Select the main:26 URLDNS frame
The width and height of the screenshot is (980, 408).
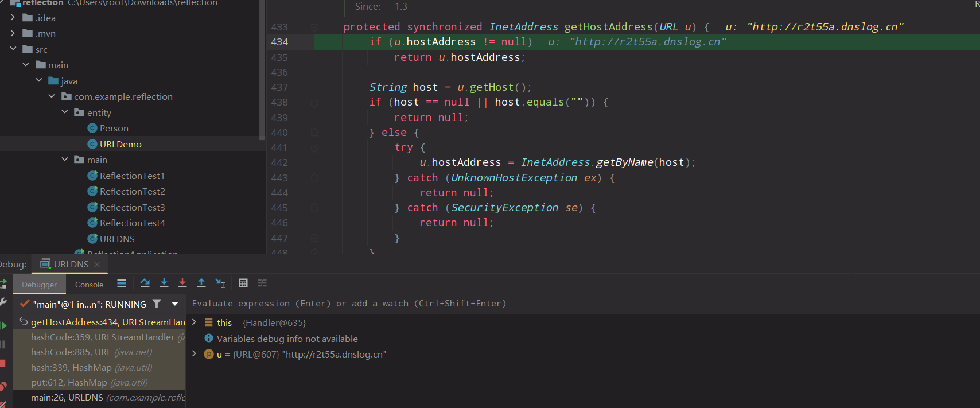coord(99,398)
